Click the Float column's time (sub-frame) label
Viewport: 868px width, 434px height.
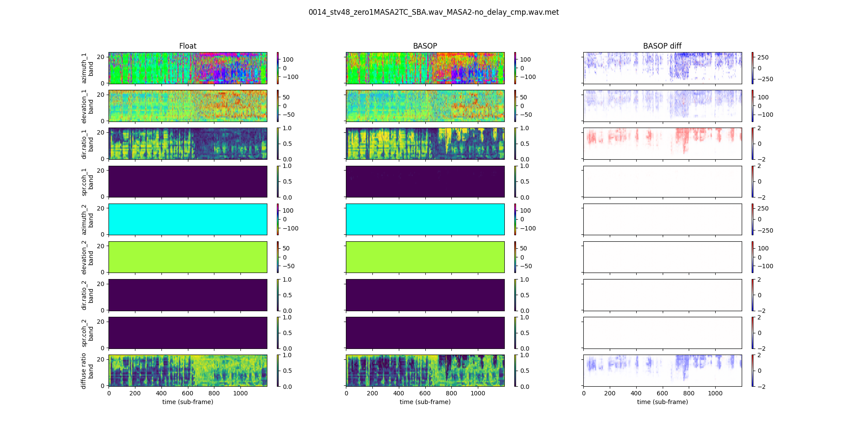[187, 402]
